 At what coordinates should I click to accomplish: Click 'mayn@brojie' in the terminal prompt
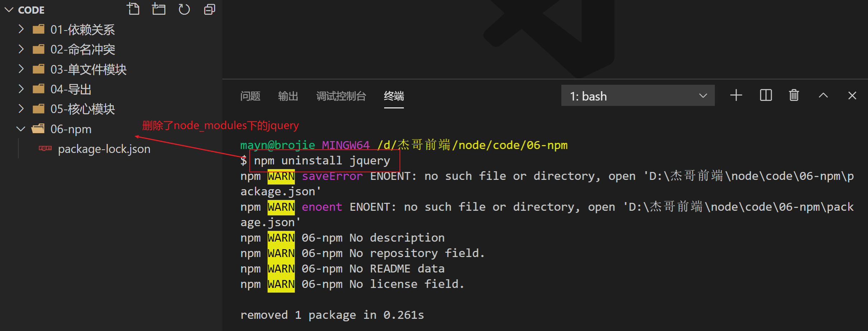coord(278,145)
